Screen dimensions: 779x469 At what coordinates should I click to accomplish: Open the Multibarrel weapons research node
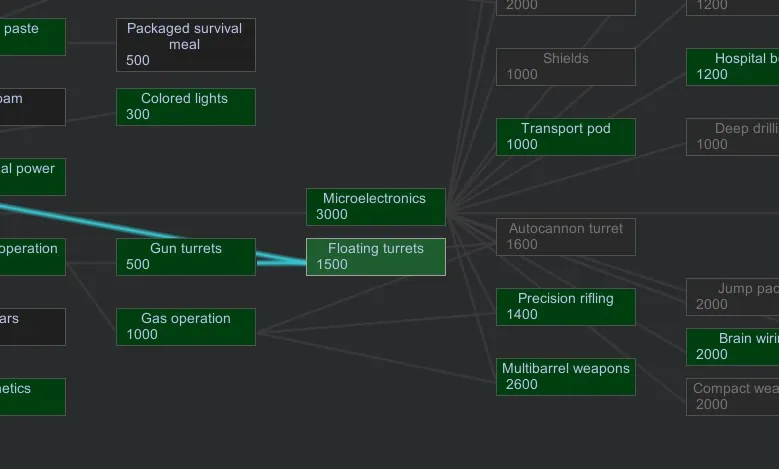point(565,377)
